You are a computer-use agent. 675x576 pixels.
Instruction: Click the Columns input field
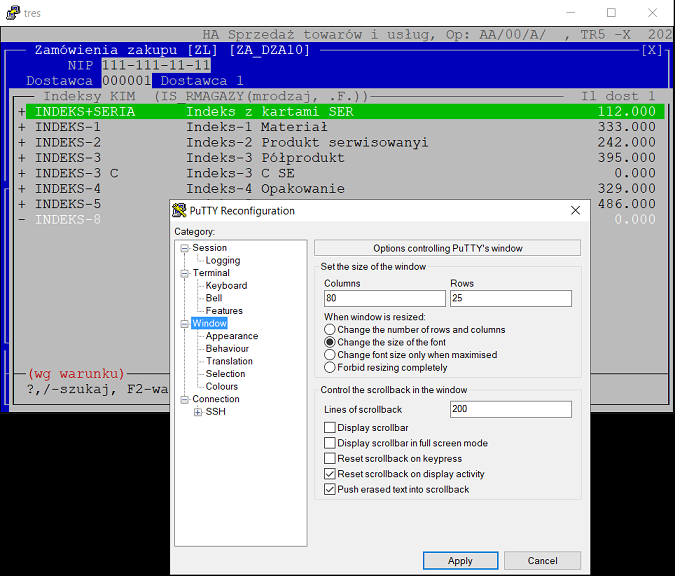coord(384,298)
